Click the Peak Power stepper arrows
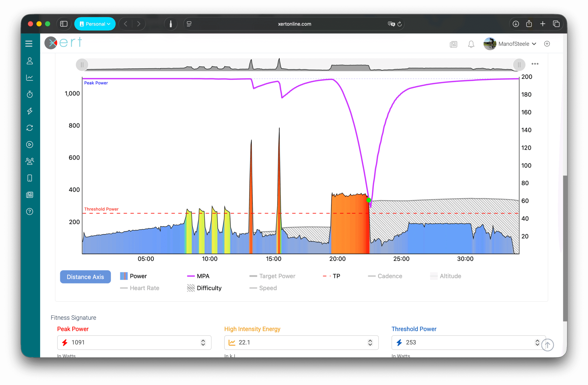The image size is (588, 385). pos(203,342)
